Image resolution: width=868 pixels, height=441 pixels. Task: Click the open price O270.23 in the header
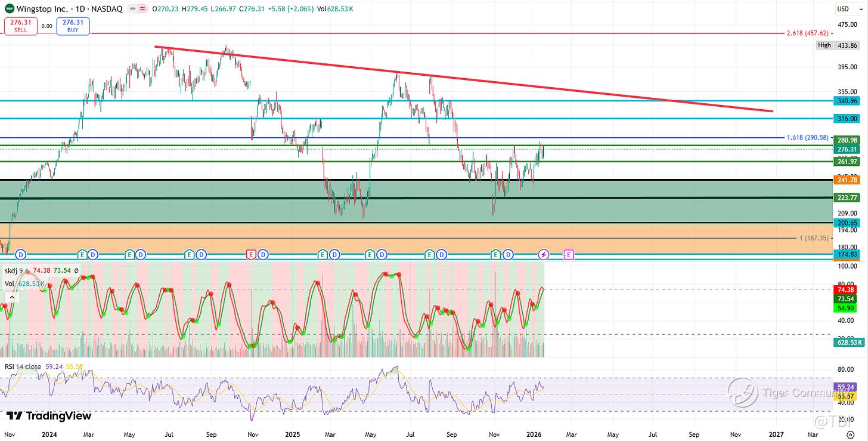point(166,9)
